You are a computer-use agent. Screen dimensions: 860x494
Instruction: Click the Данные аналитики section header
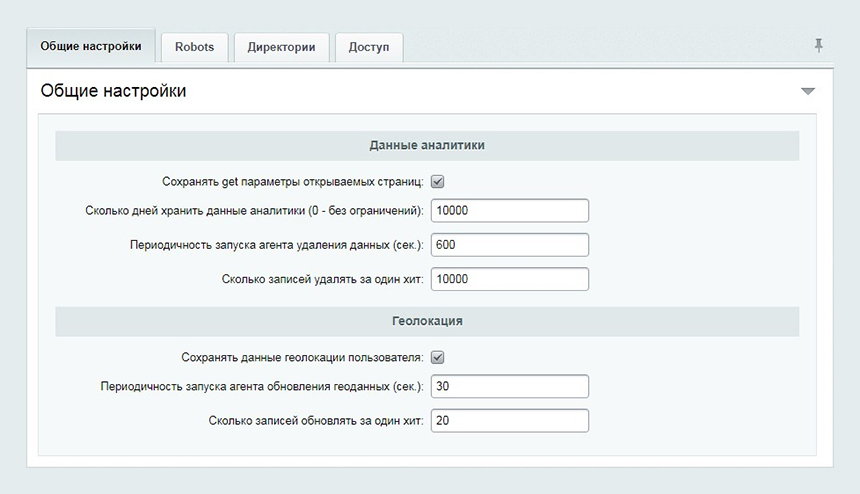[x=427, y=145]
